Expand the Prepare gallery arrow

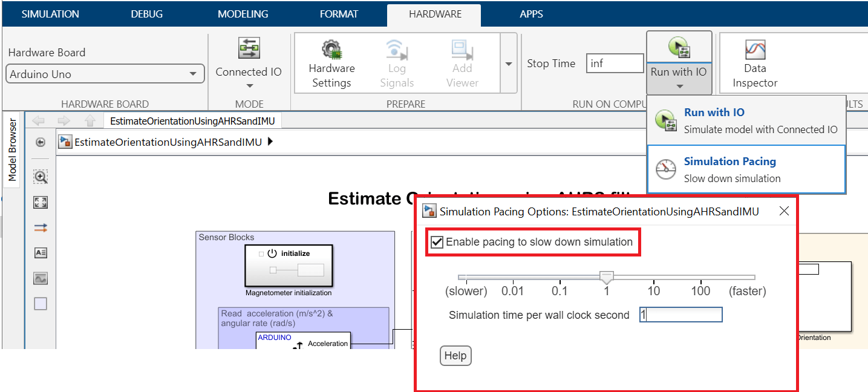click(x=509, y=64)
